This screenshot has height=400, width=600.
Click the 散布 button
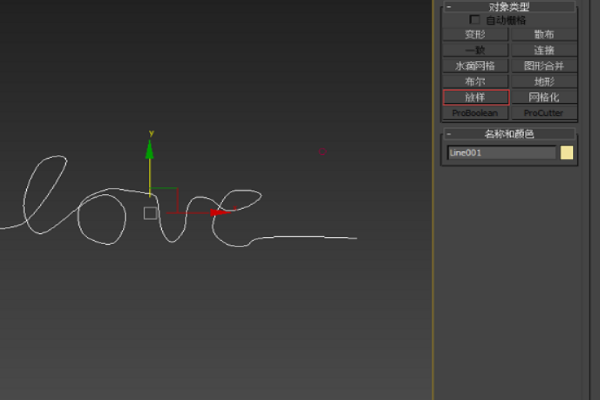(x=544, y=34)
